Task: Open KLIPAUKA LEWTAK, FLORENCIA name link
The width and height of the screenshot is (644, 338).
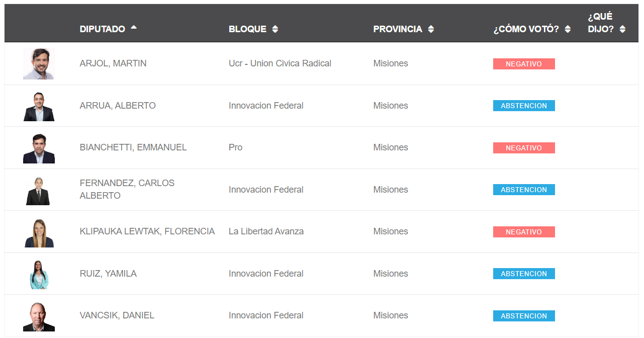Action: pos(147,231)
